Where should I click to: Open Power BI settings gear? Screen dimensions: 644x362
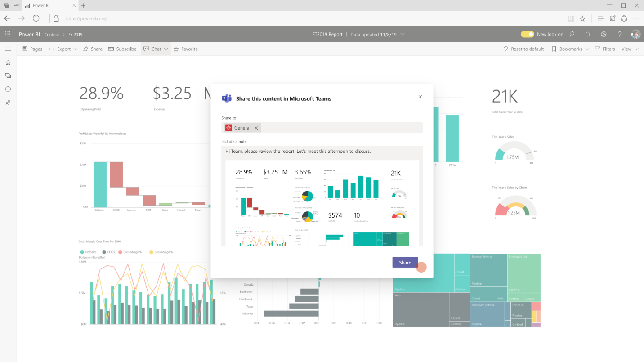click(x=604, y=34)
